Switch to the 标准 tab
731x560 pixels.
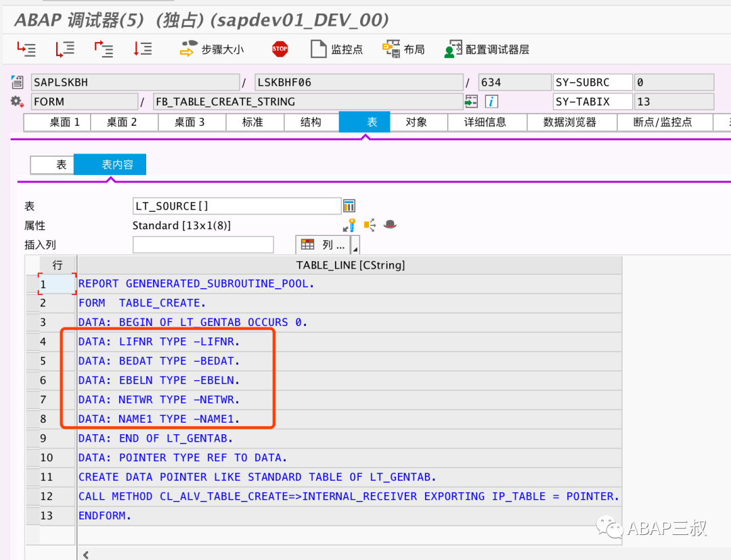255,122
